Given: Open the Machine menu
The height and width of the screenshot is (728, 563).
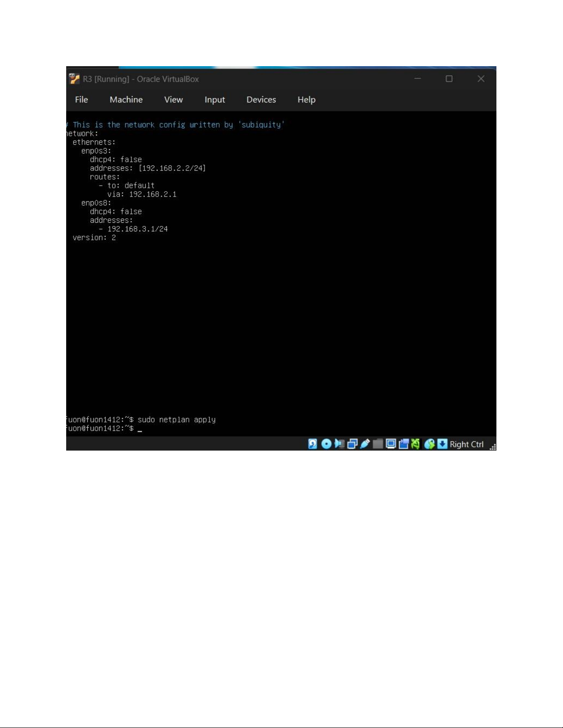Looking at the screenshot, I should [x=126, y=100].
